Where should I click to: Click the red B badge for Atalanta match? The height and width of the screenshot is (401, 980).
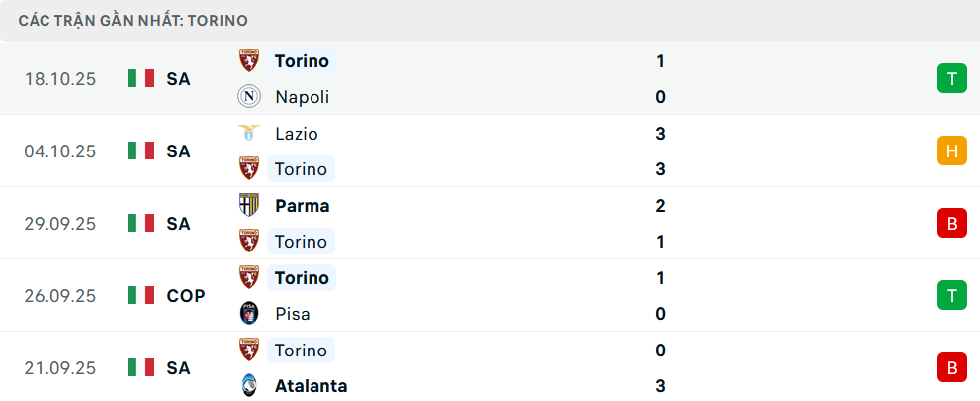click(x=951, y=367)
